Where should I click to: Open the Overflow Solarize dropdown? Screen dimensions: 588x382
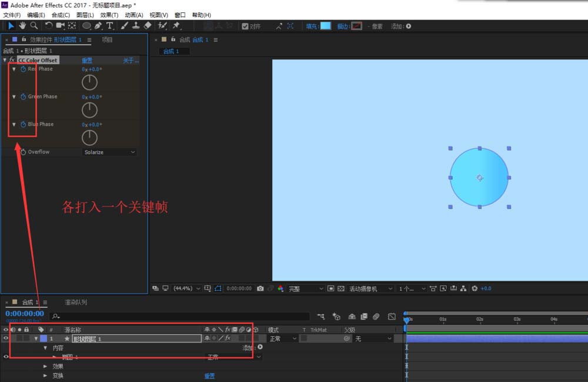109,152
